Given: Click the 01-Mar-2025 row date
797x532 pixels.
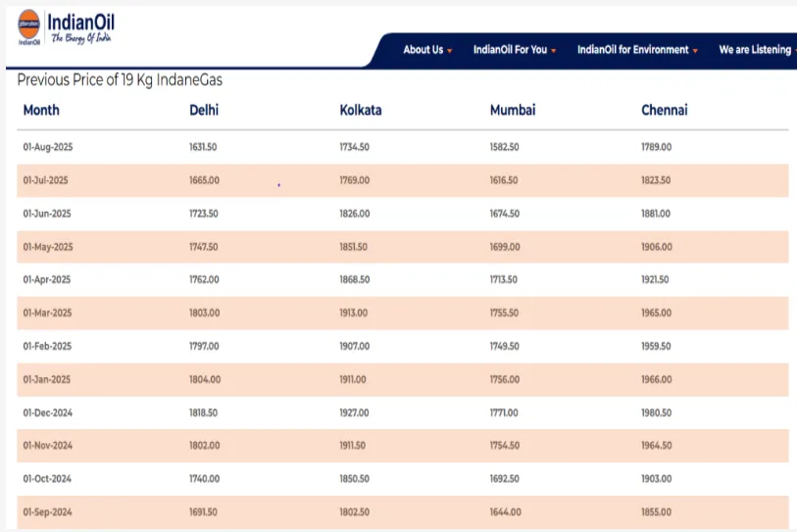Looking at the screenshot, I should (x=47, y=313).
